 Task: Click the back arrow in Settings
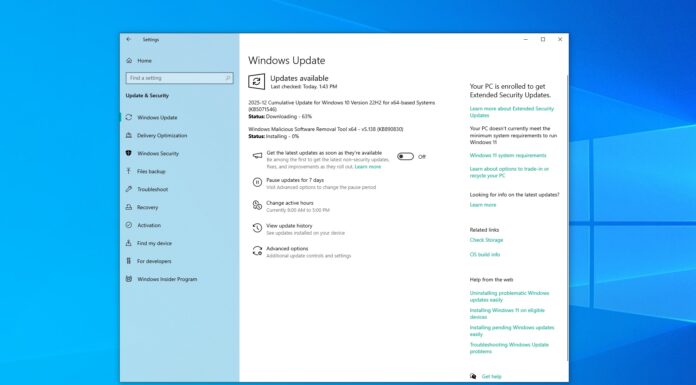[x=128, y=39]
